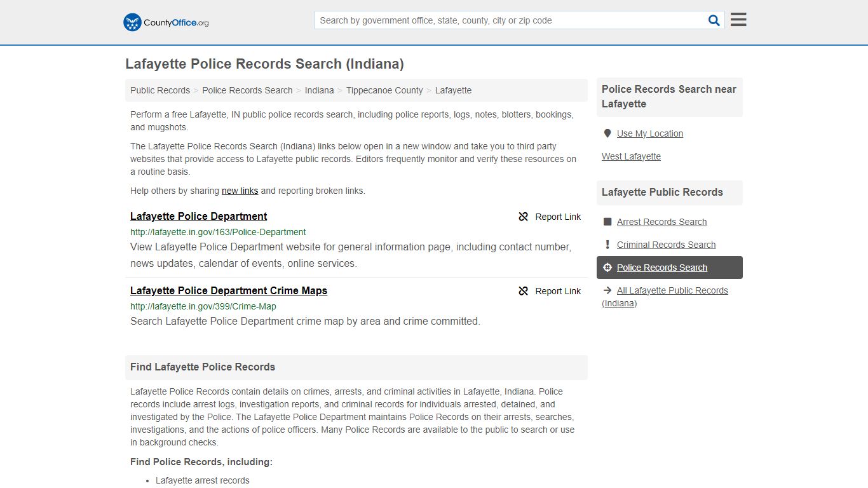Go to the Lafayette breadcrumb
The image size is (868, 488).
[x=453, y=90]
